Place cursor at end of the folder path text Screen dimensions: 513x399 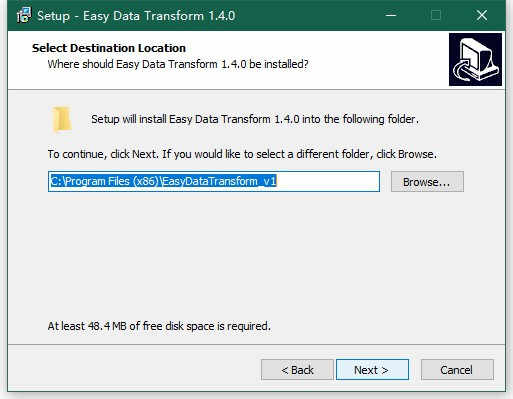coord(277,181)
